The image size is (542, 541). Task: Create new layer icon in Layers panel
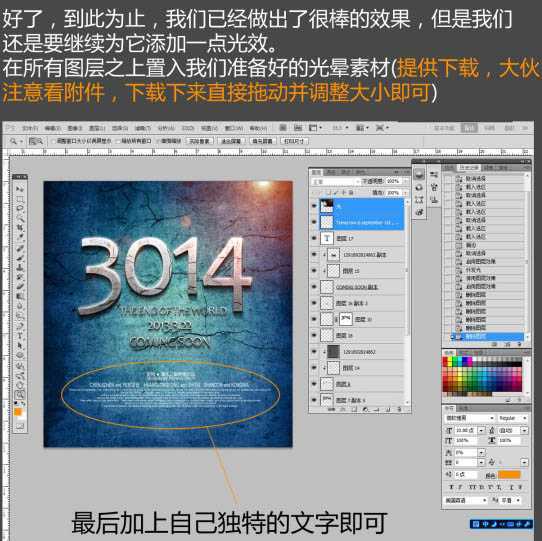tap(388, 409)
